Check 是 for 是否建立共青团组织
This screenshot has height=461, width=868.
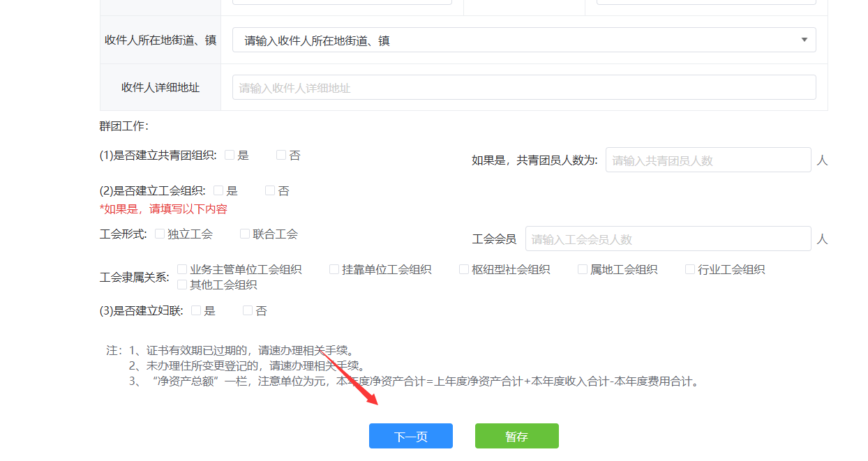(230, 156)
